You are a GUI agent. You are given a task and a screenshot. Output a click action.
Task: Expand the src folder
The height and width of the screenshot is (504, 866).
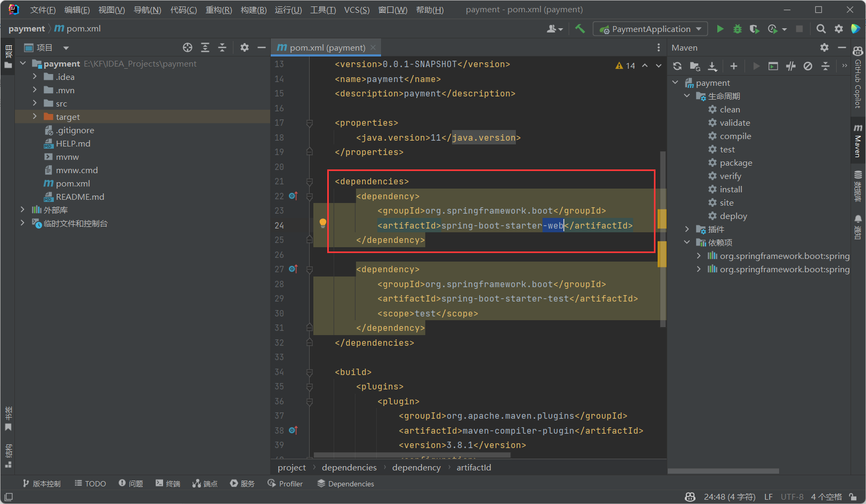[x=35, y=103]
